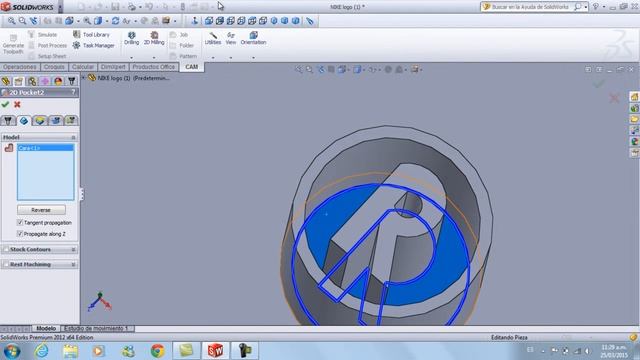Screen dimensions: 640x360
Task: Open the Orientation dropdown arrow
Action: pyautogui.click(x=253, y=58)
